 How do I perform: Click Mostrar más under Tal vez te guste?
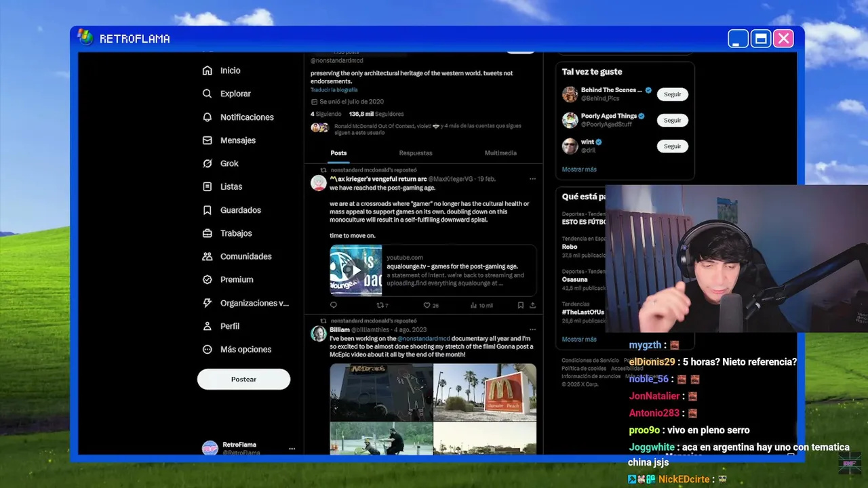tap(579, 169)
